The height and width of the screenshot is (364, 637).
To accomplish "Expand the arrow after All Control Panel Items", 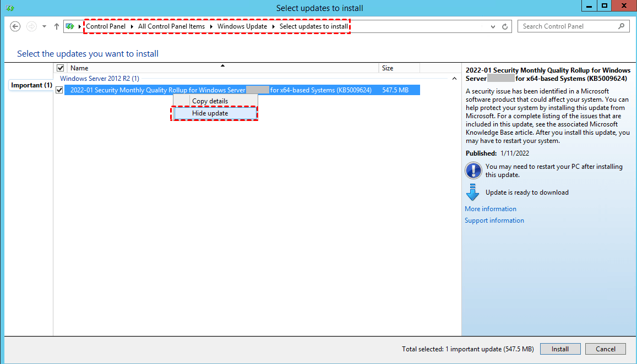I will pyautogui.click(x=211, y=26).
